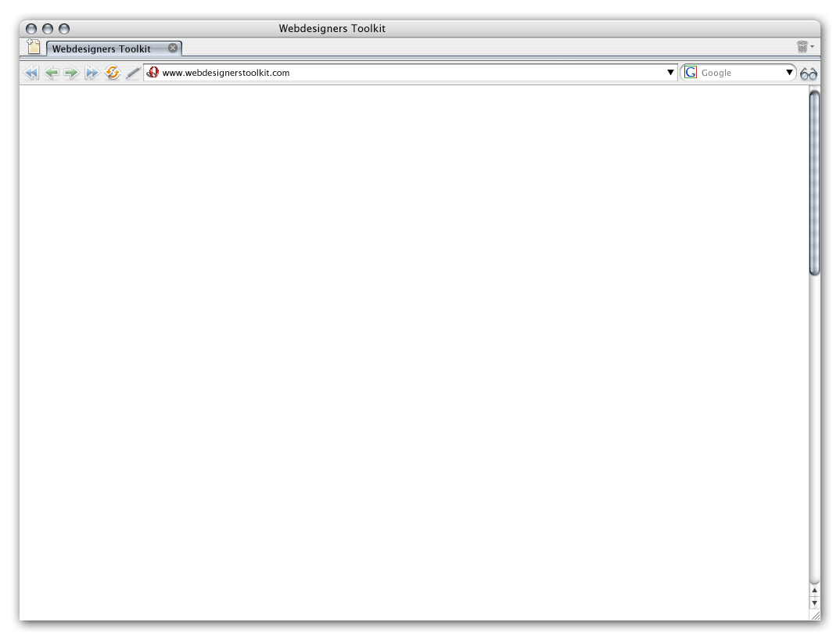Click the minimize window button

48,29
